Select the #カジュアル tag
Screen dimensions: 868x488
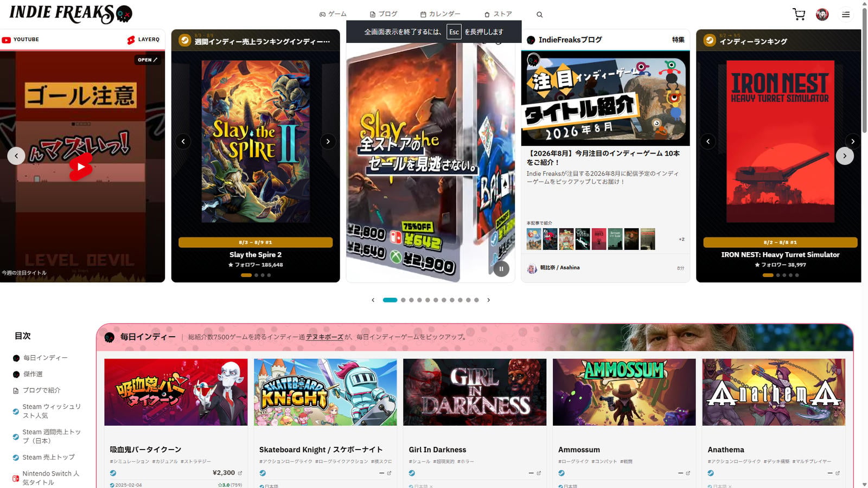click(x=165, y=461)
